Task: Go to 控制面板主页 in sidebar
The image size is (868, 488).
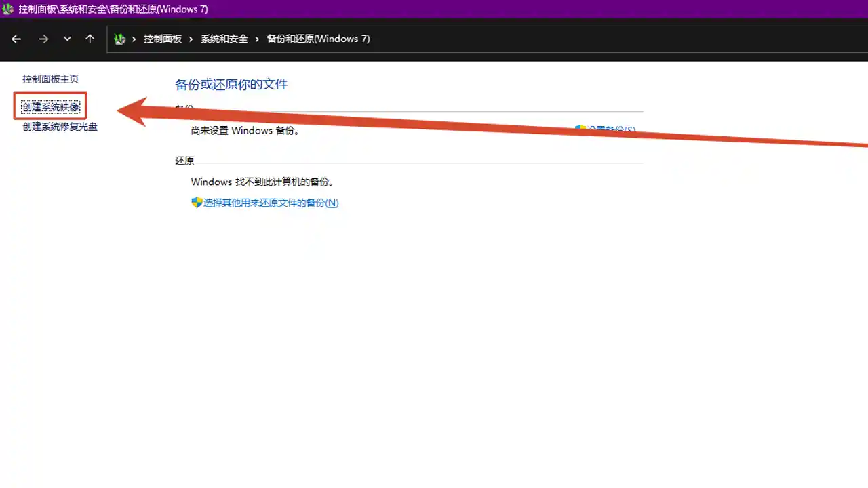Action: point(50,79)
